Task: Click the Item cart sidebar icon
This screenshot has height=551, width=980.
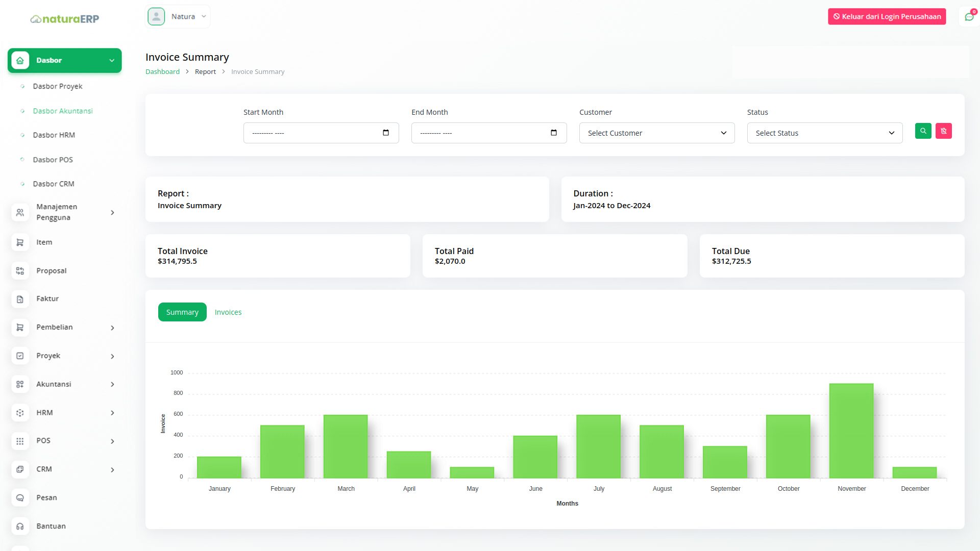Action: (20, 242)
